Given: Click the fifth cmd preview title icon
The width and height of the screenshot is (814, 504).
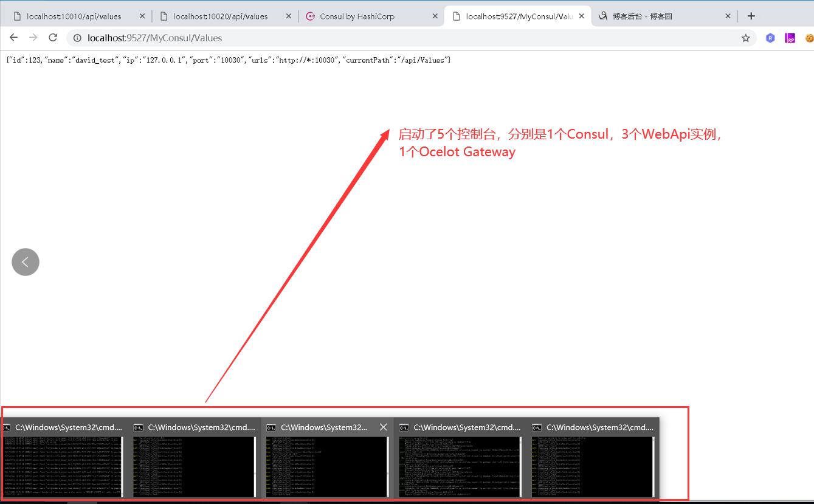Looking at the screenshot, I should 537,427.
